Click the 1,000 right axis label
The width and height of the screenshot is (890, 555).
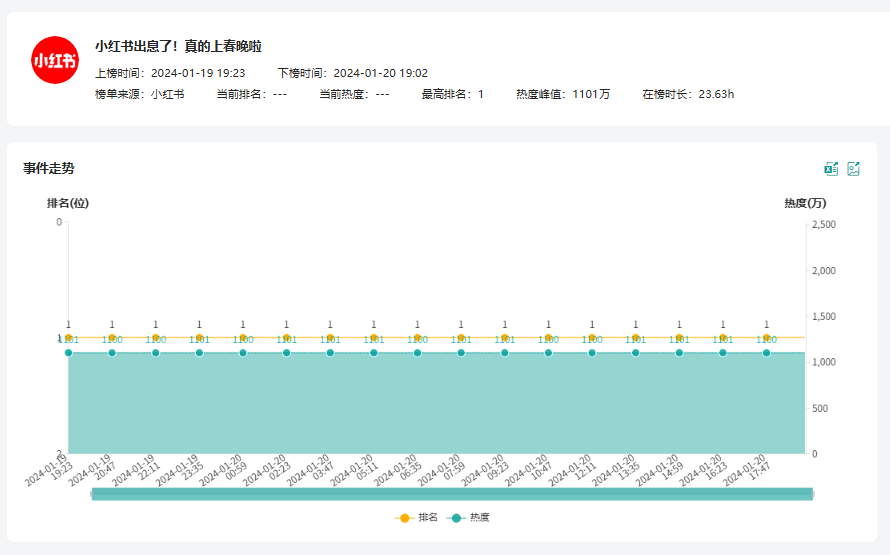pos(824,362)
